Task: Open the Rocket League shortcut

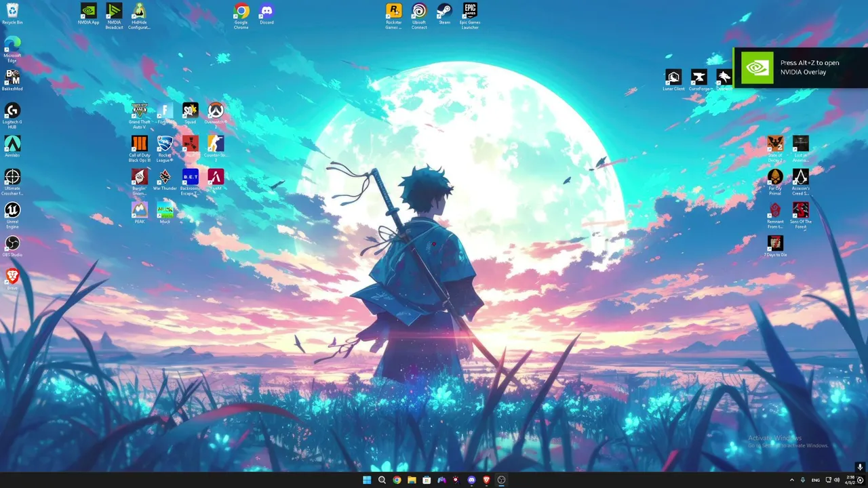Action: click(x=165, y=148)
